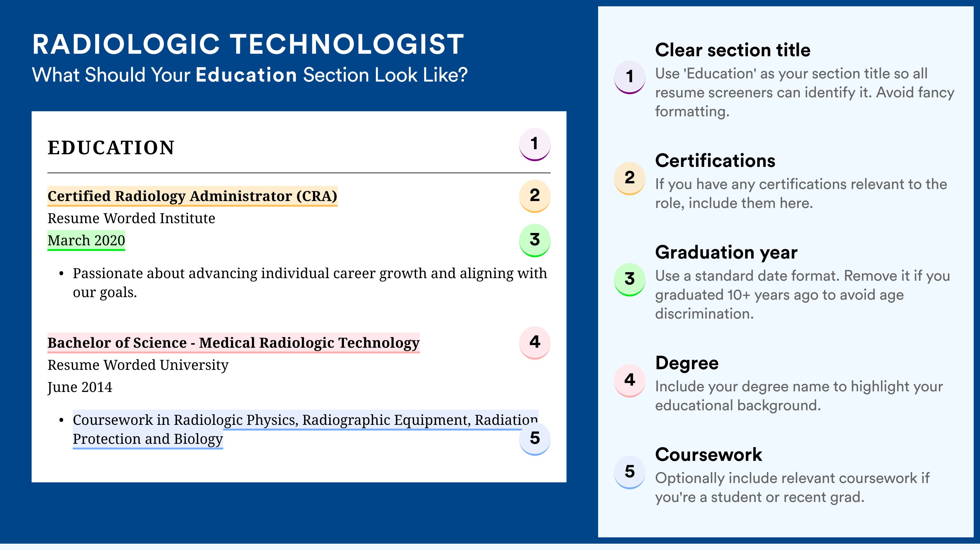Click the pink number 4 badge beside Bachelor of Science
Screen dimensions: 980x550
pos(535,342)
